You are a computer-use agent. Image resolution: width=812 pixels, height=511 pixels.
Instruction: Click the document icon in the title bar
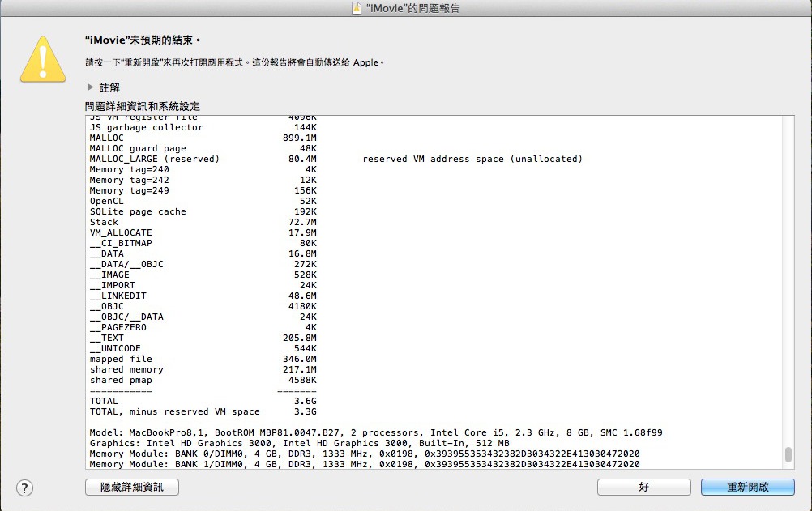[357, 8]
